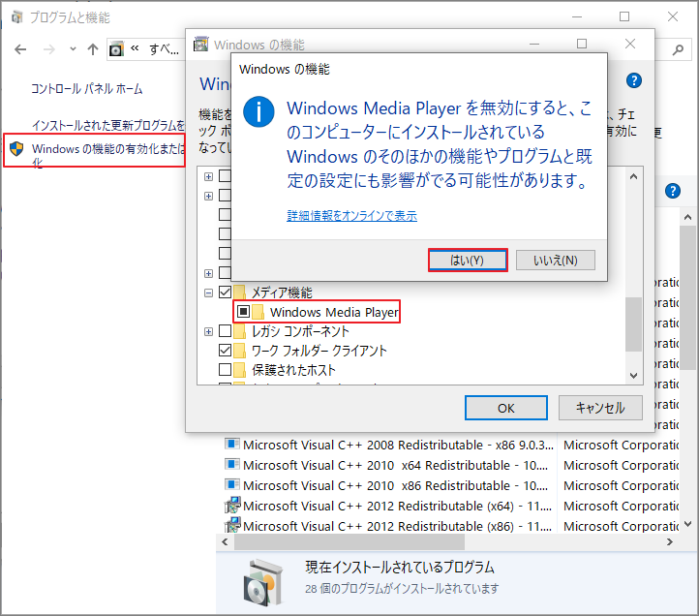
Task: Click the program list scroll-left arrow
Action: pyautogui.click(x=226, y=542)
